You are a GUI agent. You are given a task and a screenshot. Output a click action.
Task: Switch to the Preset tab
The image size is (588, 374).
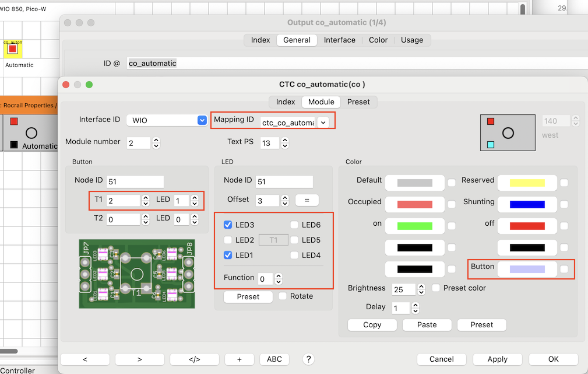pos(358,102)
